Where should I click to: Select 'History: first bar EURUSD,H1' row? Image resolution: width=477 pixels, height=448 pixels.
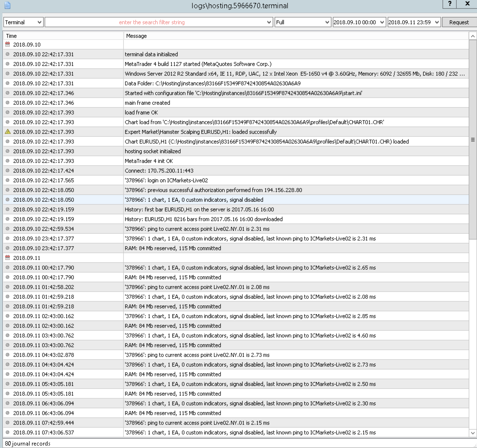tap(236, 209)
